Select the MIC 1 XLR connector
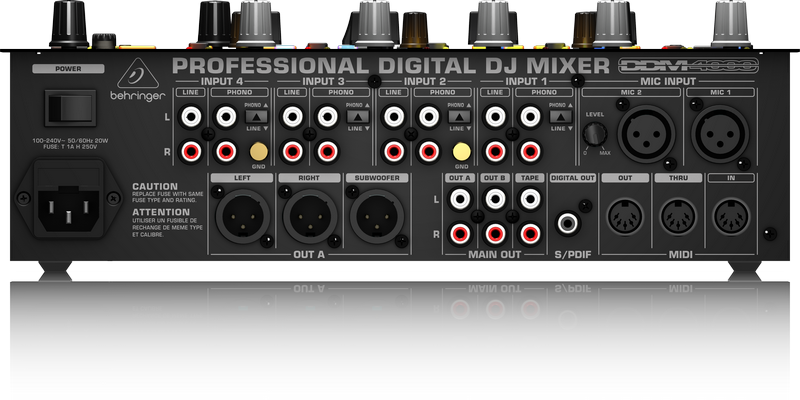 point(720,134)
